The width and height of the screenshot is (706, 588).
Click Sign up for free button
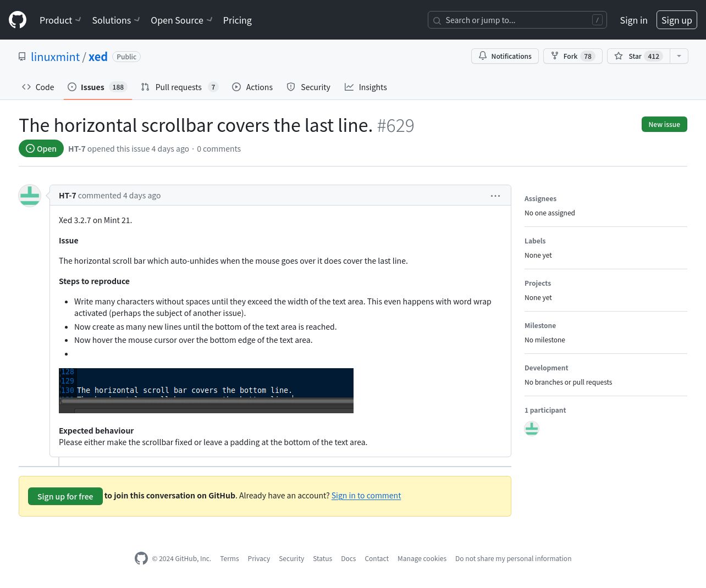[x=65, y=496]
